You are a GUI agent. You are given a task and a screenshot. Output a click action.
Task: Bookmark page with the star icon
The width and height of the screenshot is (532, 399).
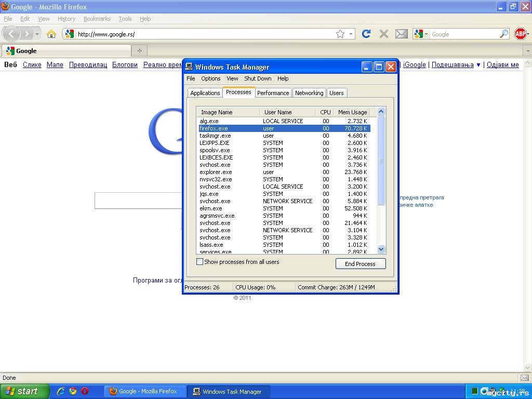(x=340, y=34)
